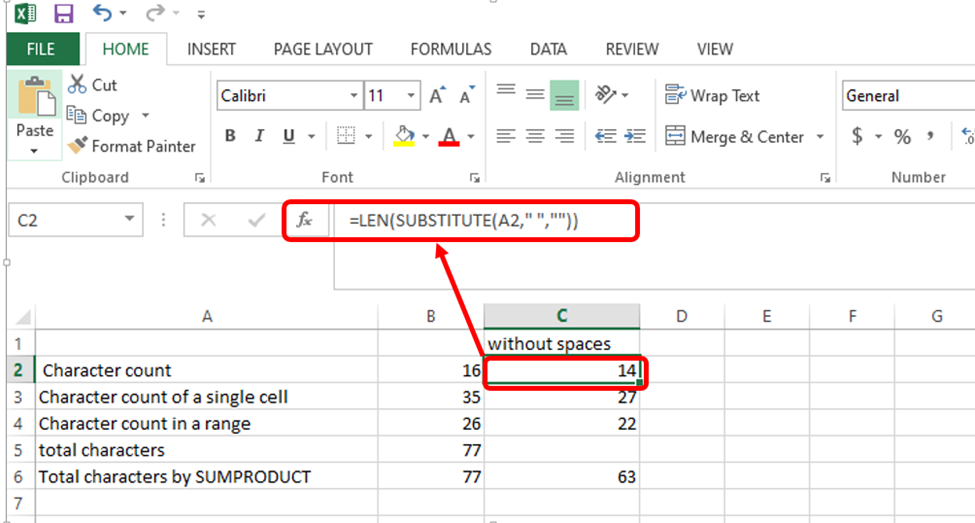The image size is (975, 523).
Task: Enable Wrap Text
Action: coord(713,95)
